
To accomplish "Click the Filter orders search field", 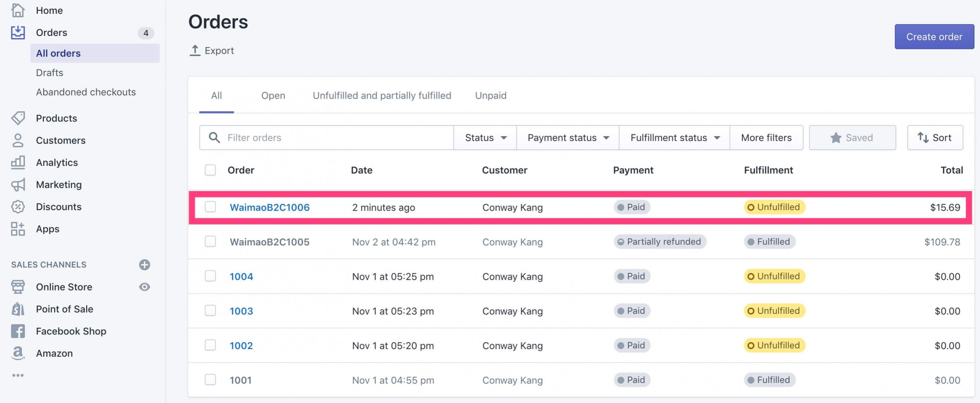I will (x=327, y=138).
